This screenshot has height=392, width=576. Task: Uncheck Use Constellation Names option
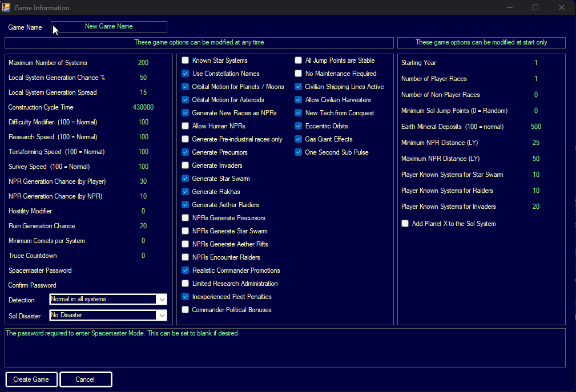(186, 74)
